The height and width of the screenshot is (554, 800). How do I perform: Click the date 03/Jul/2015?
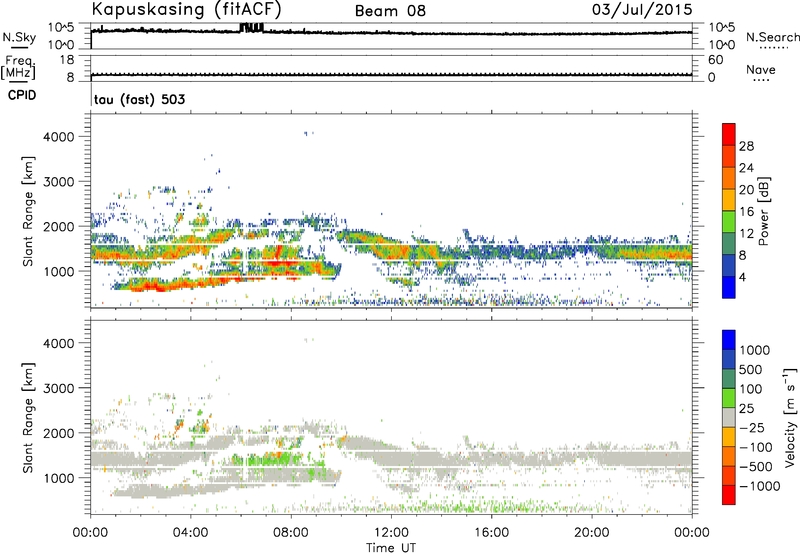(x=642, y=9)
